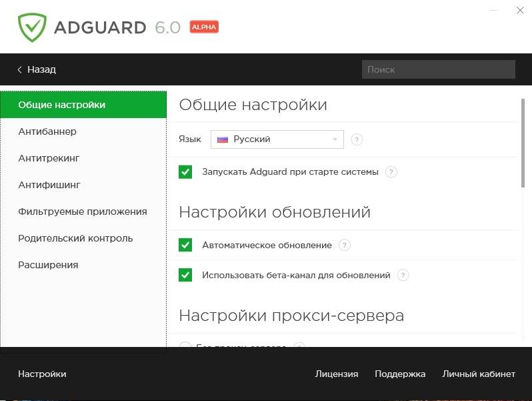Image resolution: width=532 pixels, height=401 pixels.
Task: Toggle the automatic update checkbox
Action: coord(185,245)
